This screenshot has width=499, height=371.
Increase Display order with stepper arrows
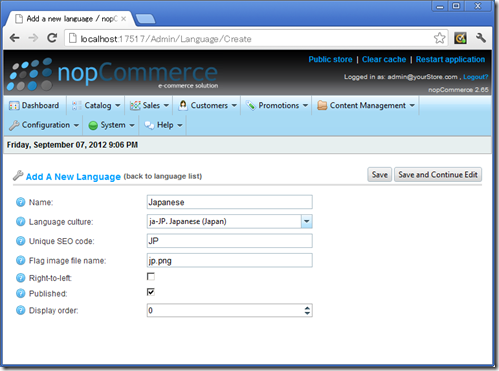(307, 308)
